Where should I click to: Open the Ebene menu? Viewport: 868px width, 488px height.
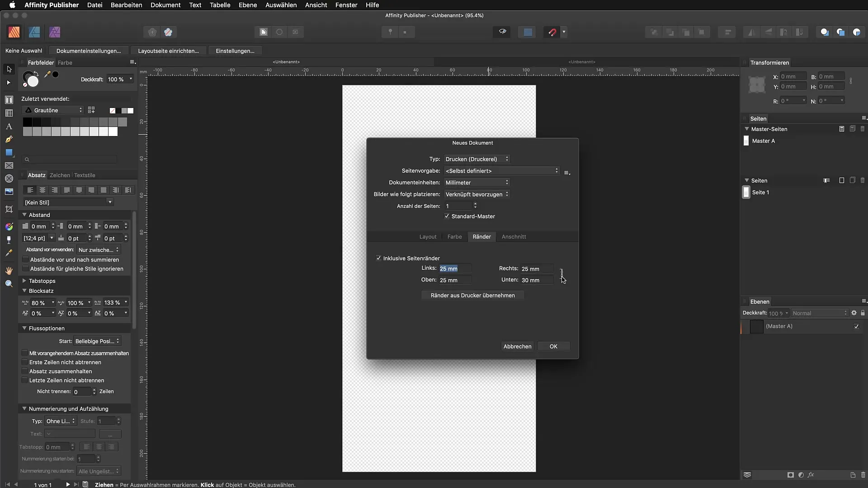click(x=248, y=5)
